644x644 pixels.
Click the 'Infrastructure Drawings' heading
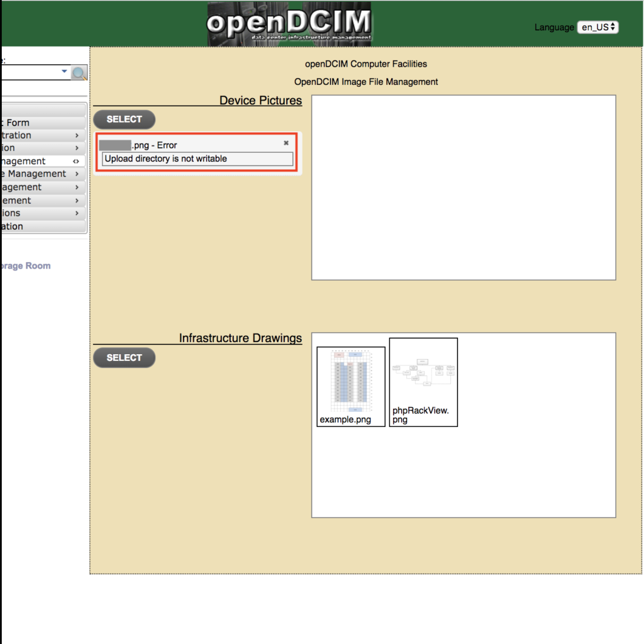(x=240, y=338)
